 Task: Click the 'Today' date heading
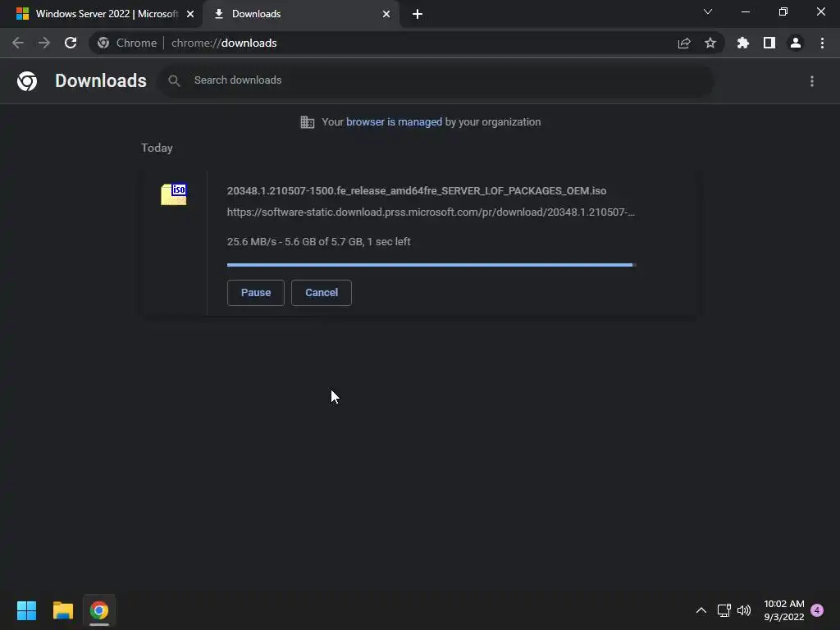click(157, 148)
